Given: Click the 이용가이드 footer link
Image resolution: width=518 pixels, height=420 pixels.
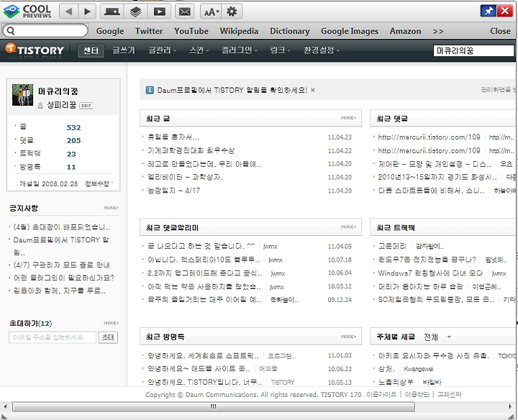Looking at the screenshot, I should (381, 394).
